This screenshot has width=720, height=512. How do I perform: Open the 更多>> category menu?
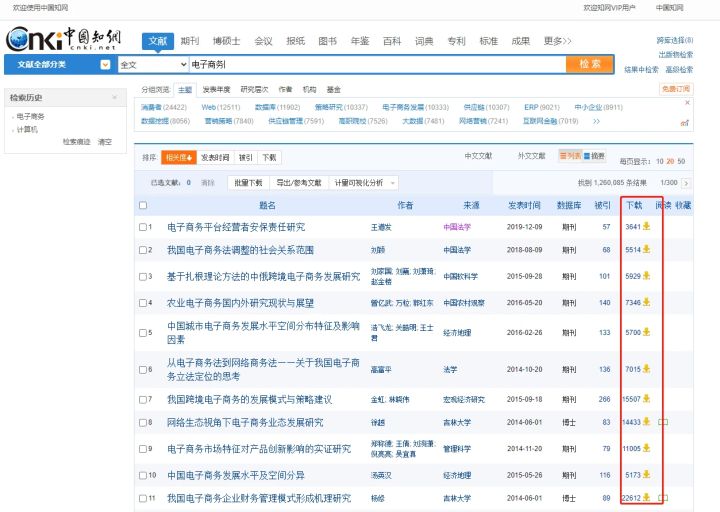[x=557, y=41]
